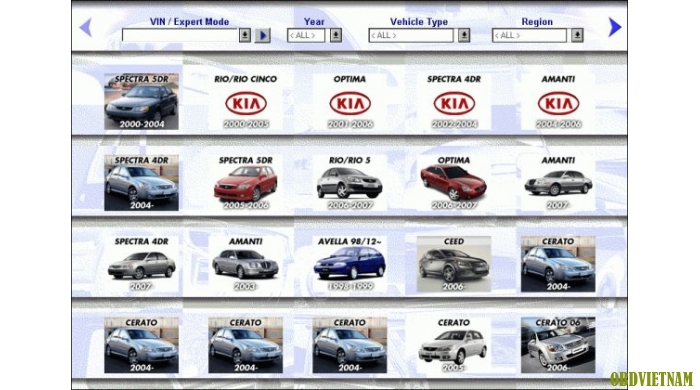
Task: Click the VIN search go arrow button
Action: (x=262, y=35)
